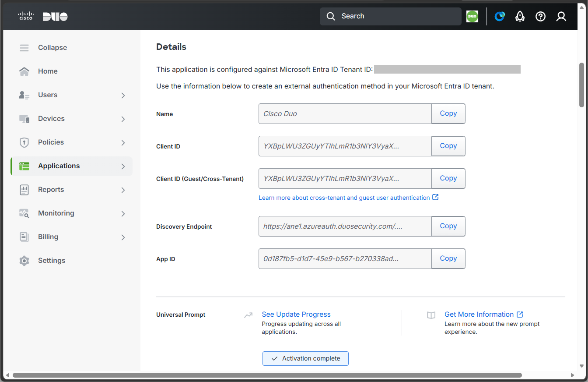Click the redacted Entra ID Tenant ID
This screenshot has height=382, width=588.
coord(447,69)
